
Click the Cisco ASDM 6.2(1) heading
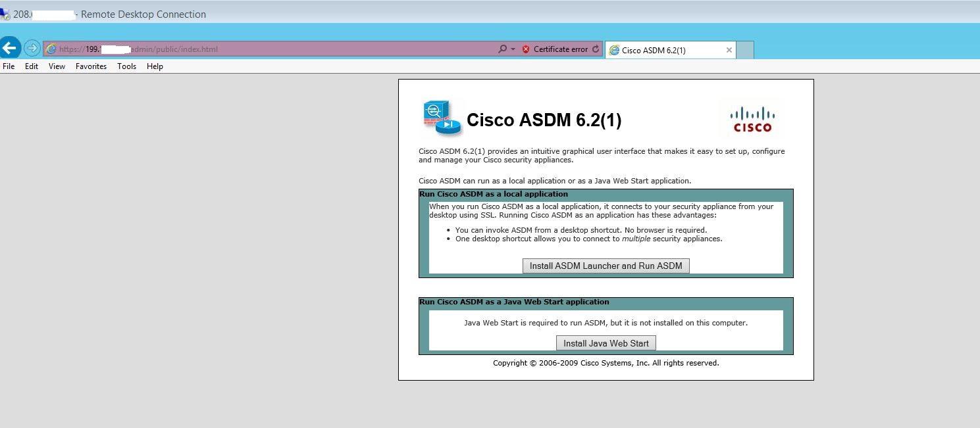pyautogui.click(x=544, y=120)
